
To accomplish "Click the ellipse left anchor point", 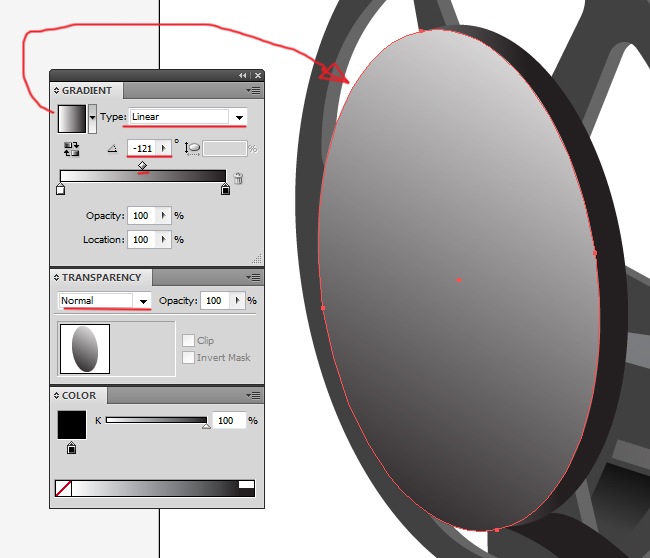I will 323,308.
